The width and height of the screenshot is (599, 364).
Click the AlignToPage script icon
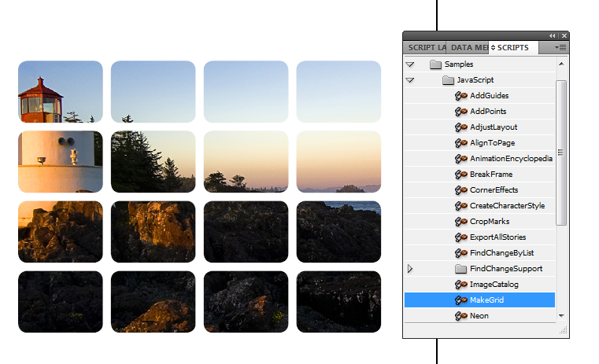click(x=461, y=143)
